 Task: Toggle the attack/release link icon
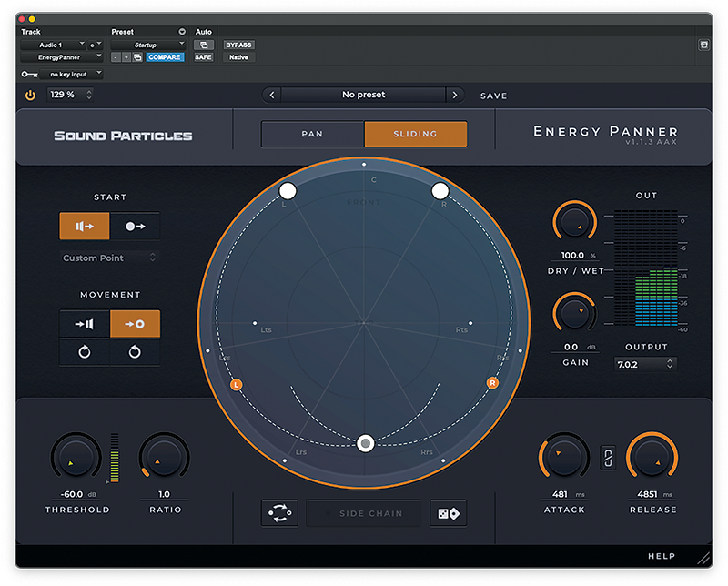[608, 459]
